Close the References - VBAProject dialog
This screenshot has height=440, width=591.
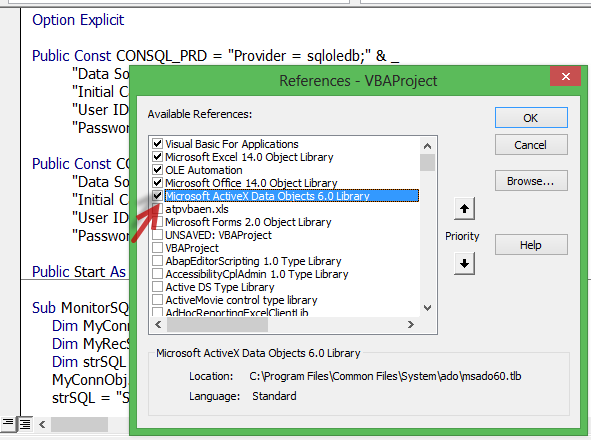point(565,77)
